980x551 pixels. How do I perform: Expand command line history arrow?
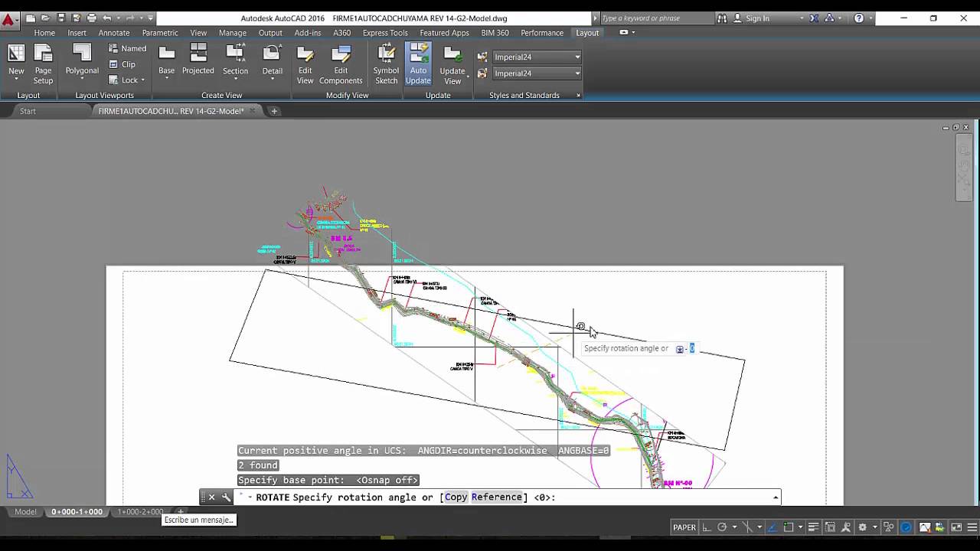click(776, 497)
